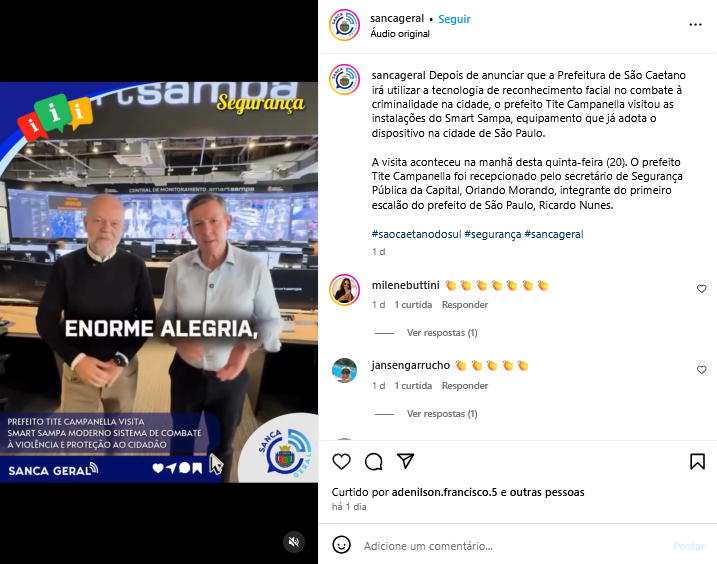Reply to milenebuttini's comment
This screenshot has width=717, height=564.
[465, 305]
